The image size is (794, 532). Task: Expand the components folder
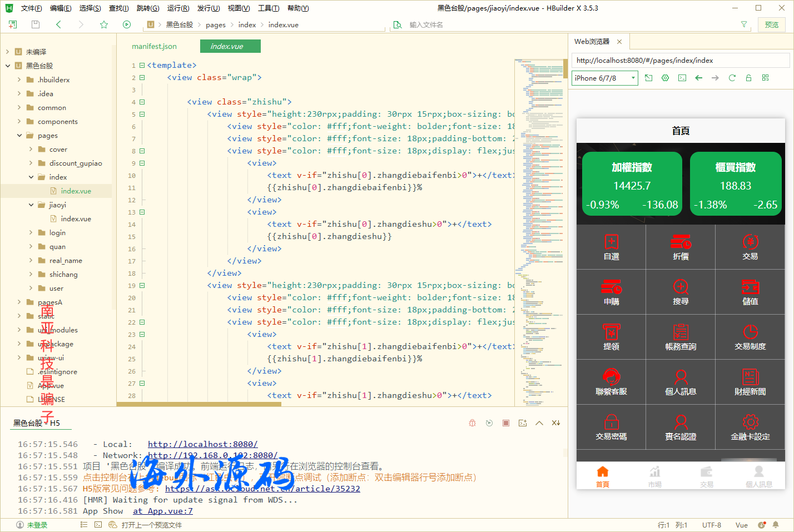click(x=18, y=121)
